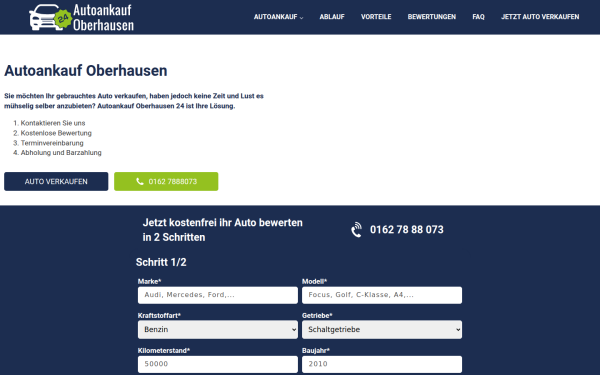Click Jetzt Auto Verkaufen menu link

point(540,17)
